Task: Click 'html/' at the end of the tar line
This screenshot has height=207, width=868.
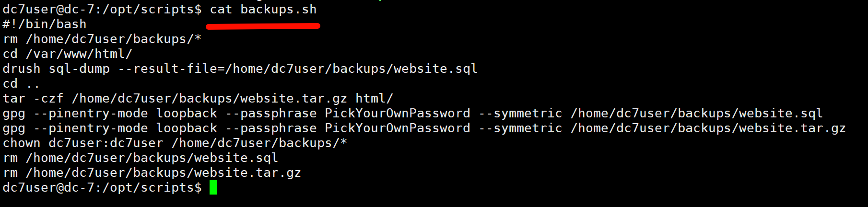Action: (x=374, y=98)
